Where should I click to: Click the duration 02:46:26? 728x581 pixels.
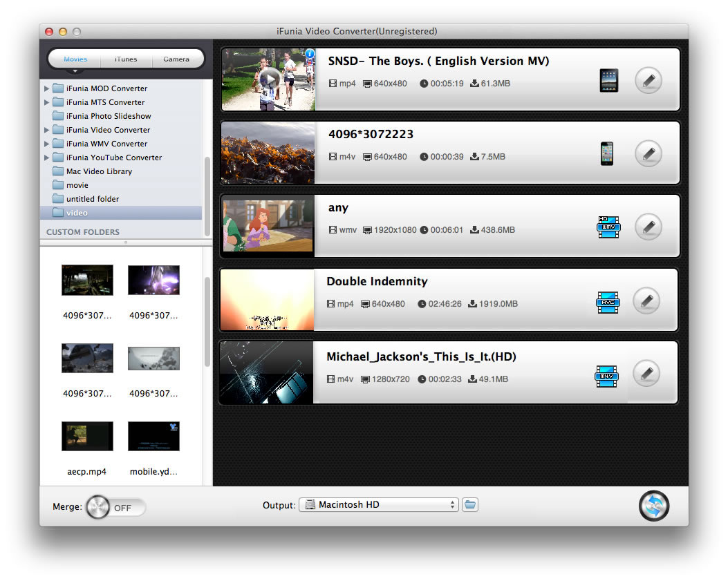point(445,304)
